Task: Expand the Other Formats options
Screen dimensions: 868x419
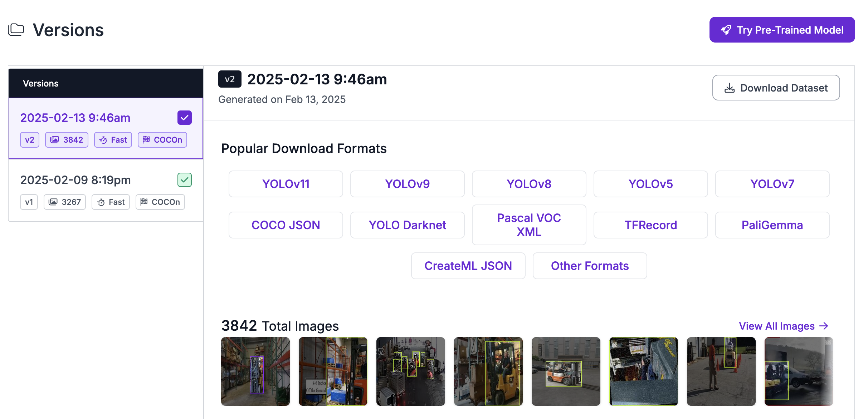Action: tap(590, 266)
